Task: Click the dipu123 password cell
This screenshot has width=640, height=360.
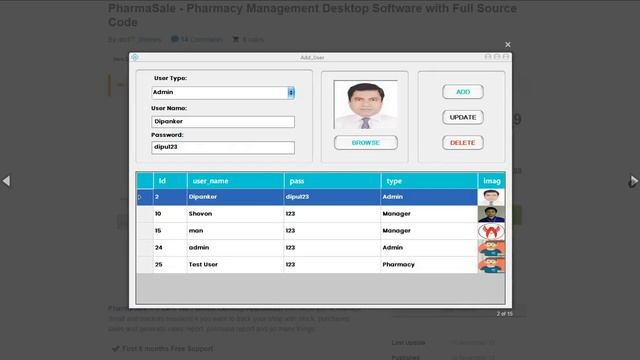Action: (x=332, y=197)
